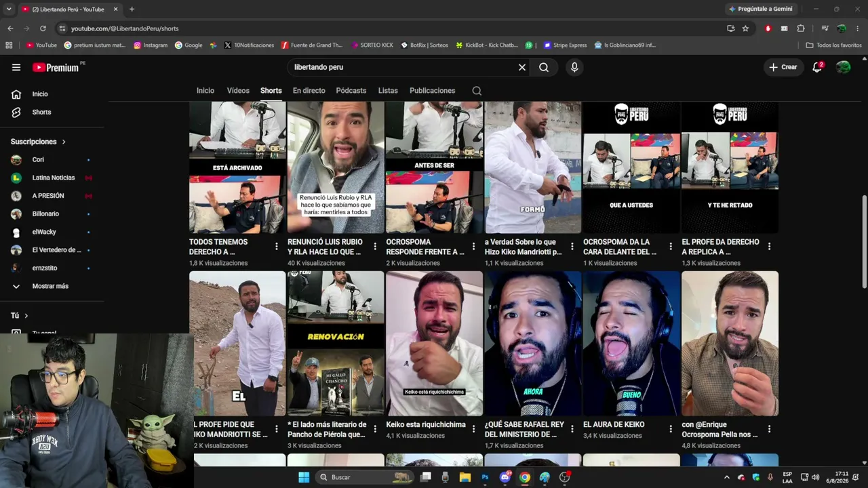Switch to the channel Inicio tab
This screenshot has height=488, width=868.
coord(205,91)
